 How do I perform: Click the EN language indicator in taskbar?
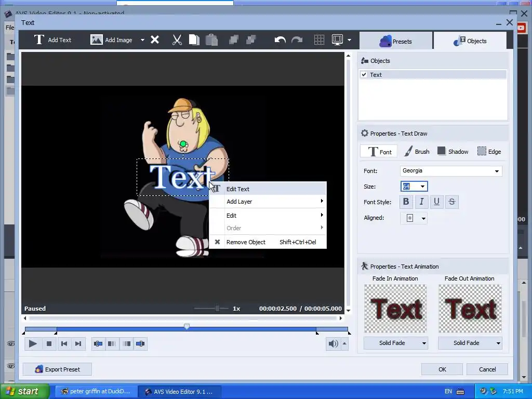tap(448, 391)
